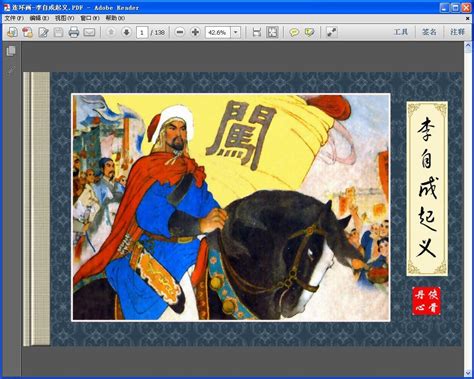
Task: Go to next page down arrow
Action: (126, 32)
